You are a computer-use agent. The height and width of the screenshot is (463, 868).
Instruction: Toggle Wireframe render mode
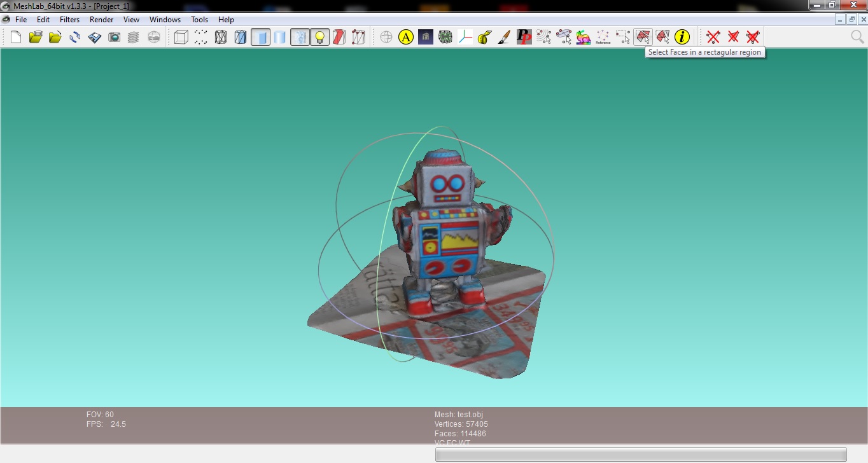coord(221,38)
